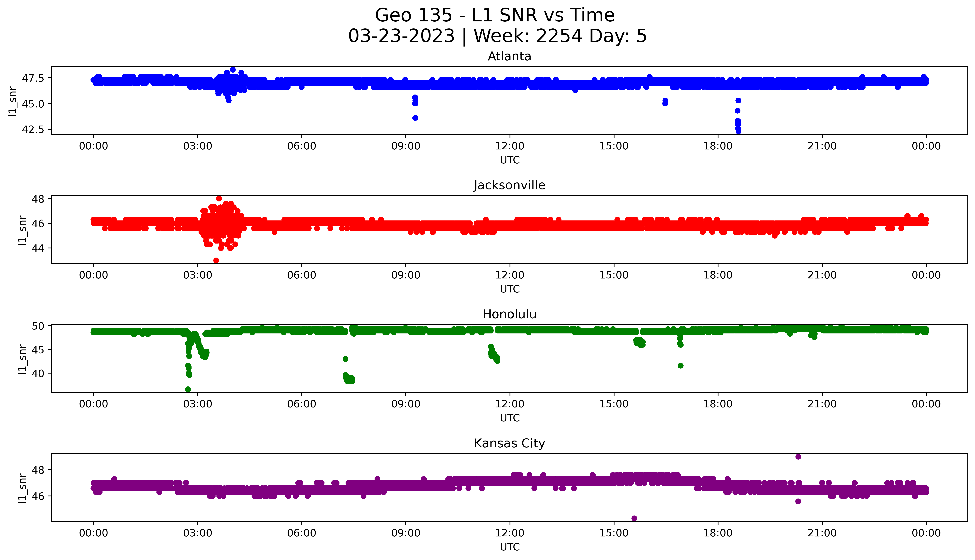Click the highest red data point in Jacksonville
The image size is (975, 560).
pyautogui.click(x=219, y=198)
